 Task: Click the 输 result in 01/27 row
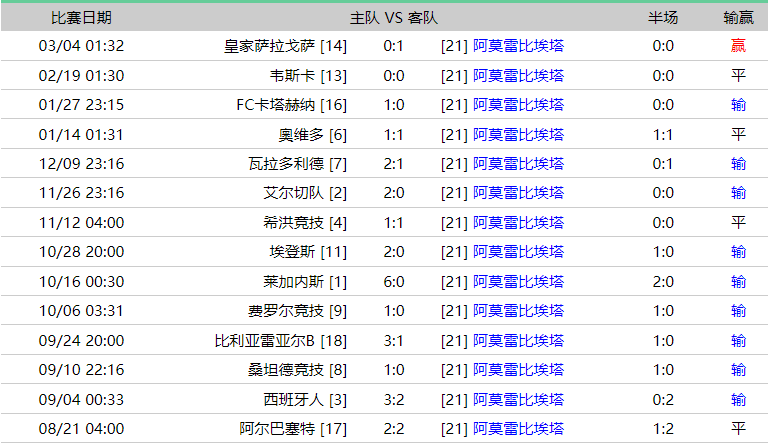click(738, 105)
